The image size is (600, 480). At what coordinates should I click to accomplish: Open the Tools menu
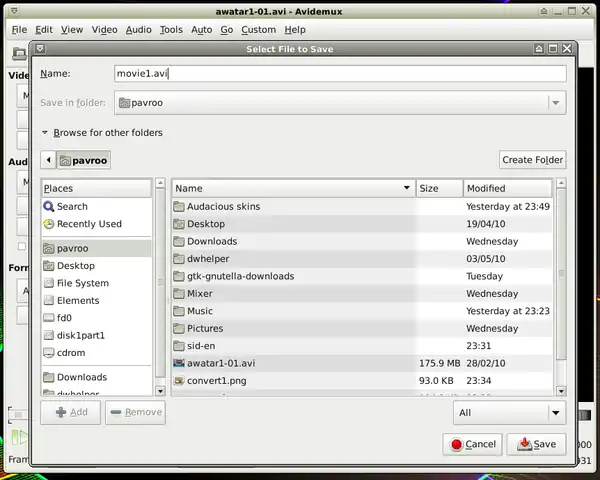171,30
